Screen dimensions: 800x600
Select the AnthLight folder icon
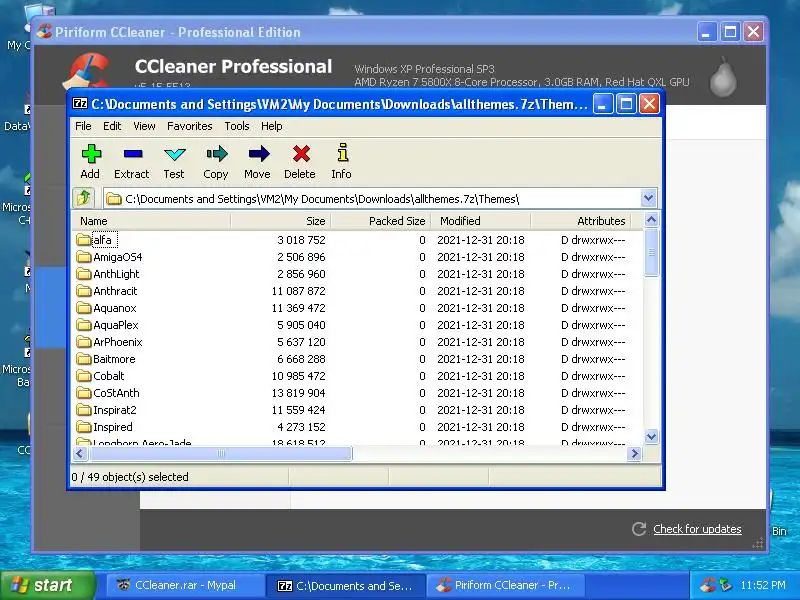[x=84, y=274]
